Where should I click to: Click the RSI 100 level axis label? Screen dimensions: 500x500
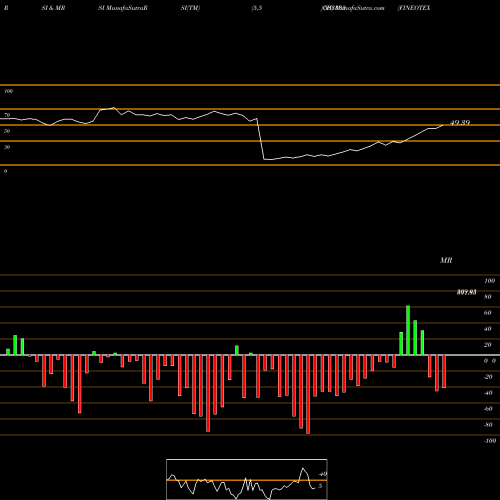(x=8, y=91)
